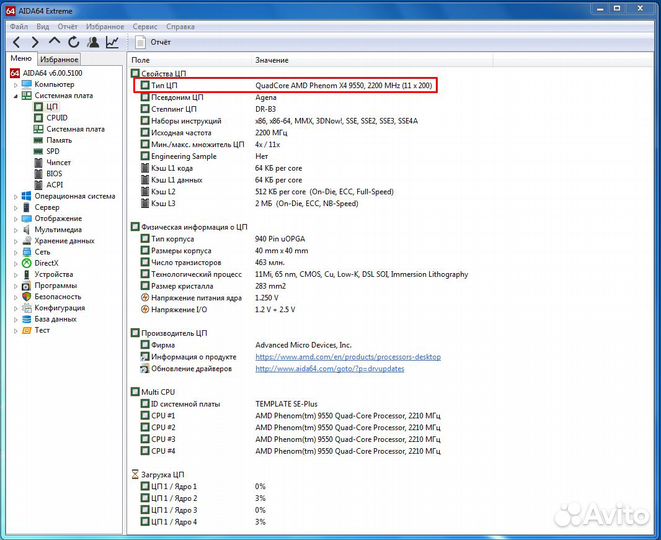Expand the Мультимедиа tree node
661x540 pixels.
(16, 230)
